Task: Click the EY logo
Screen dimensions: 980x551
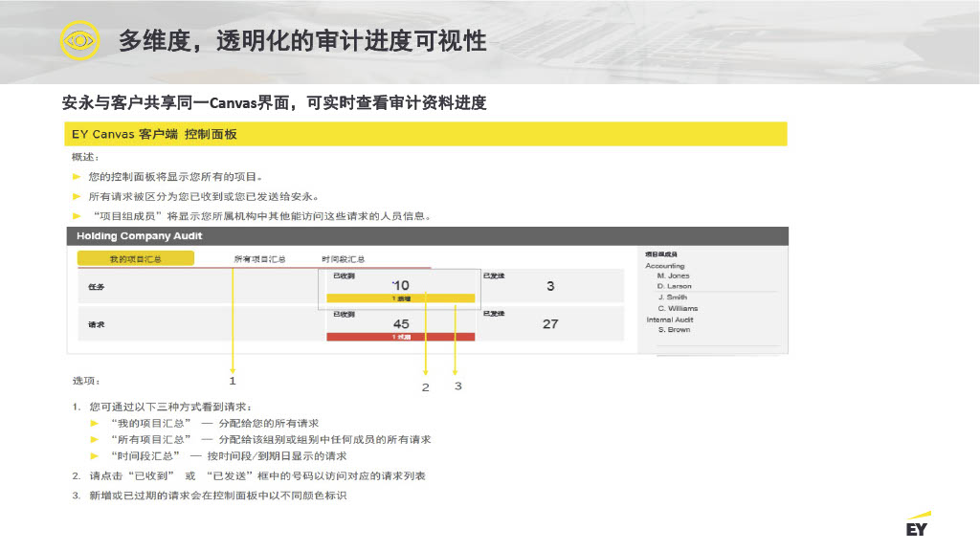Action: click(x=918, y=525)
